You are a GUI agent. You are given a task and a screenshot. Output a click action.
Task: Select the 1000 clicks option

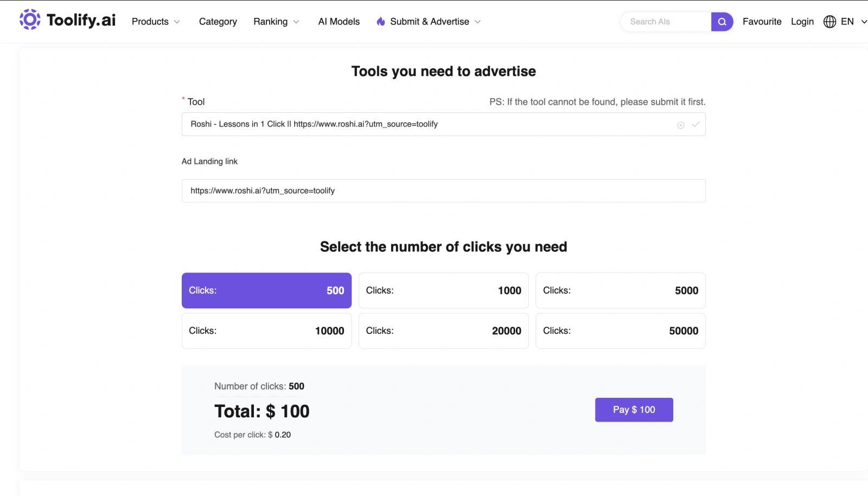pyautogui.click(x=443, y=290)
